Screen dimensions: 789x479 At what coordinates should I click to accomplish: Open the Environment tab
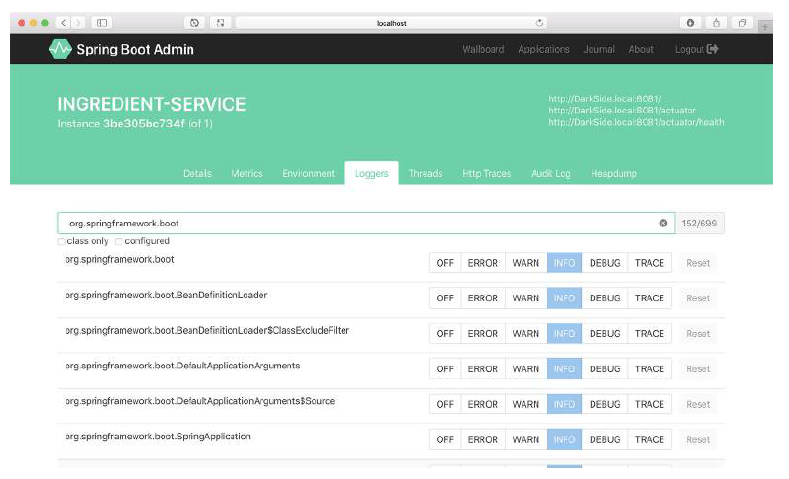pos(308,174)
